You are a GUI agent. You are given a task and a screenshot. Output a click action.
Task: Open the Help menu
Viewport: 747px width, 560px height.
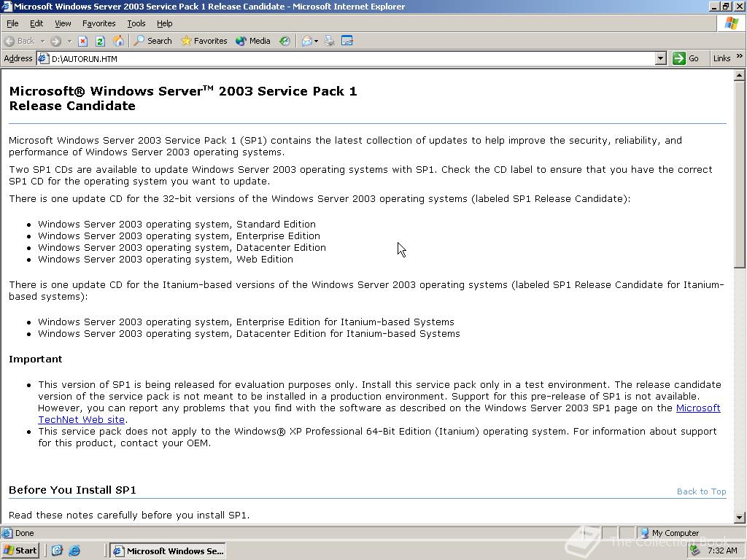click(x=164, y=23)
